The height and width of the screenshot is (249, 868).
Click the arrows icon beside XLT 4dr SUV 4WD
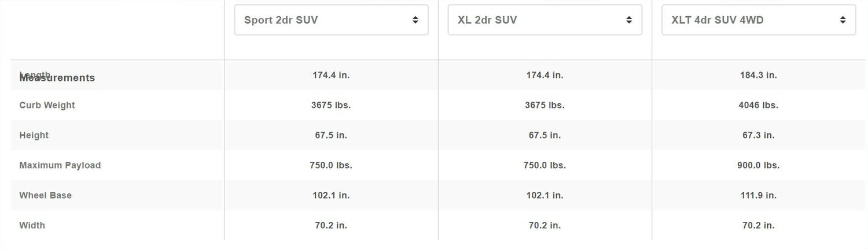pos(843,20)
